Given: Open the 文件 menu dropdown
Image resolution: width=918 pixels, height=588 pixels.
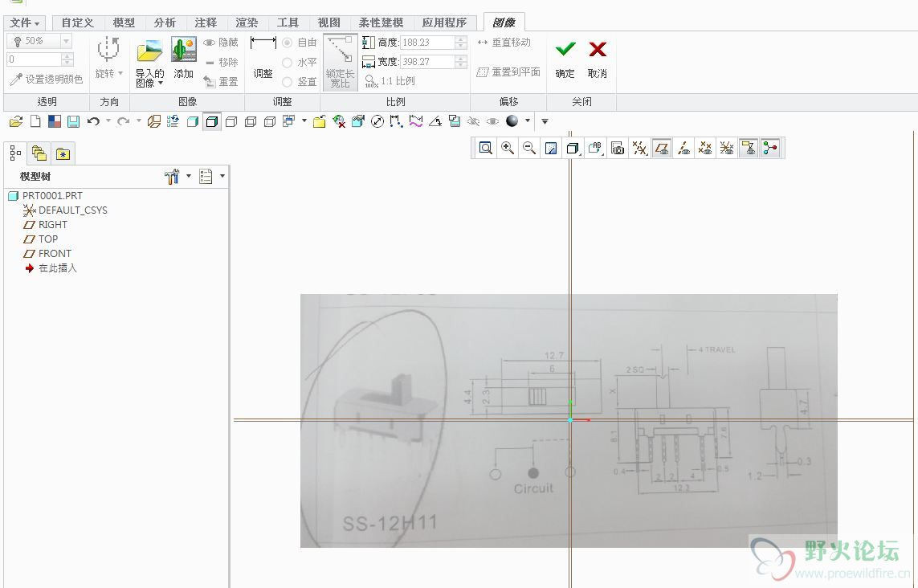Looking at the screenshot, I should (x=25, y=22).
